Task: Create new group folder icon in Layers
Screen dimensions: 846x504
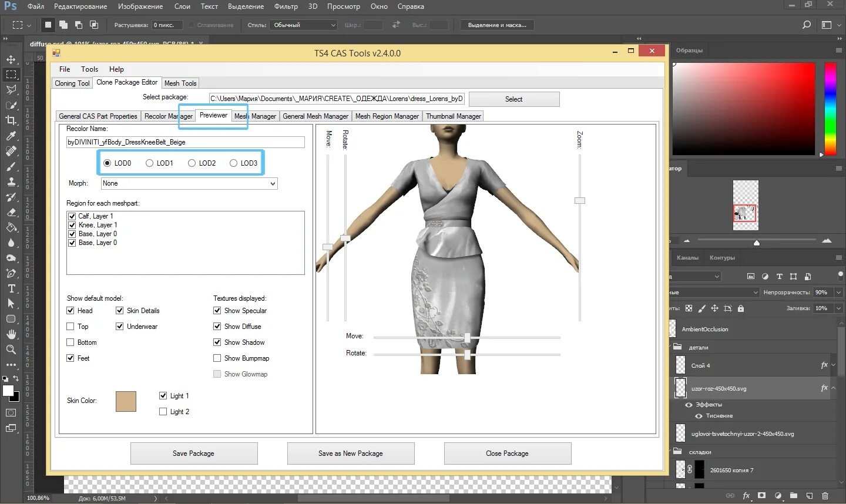Action: coord(794,496)
